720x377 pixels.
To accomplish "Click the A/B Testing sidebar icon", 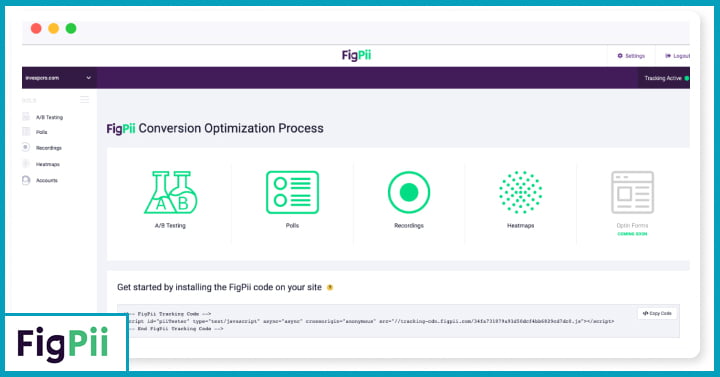I will [x=26, y=117].
